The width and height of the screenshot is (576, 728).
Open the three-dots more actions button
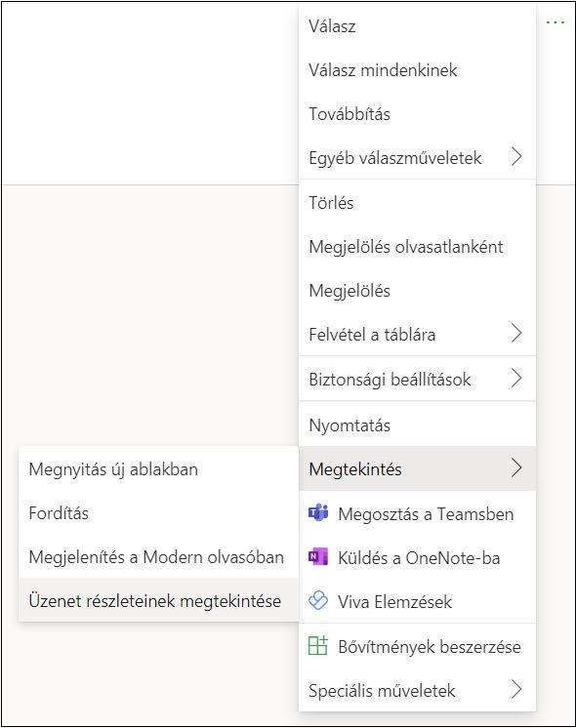(555, 22)
